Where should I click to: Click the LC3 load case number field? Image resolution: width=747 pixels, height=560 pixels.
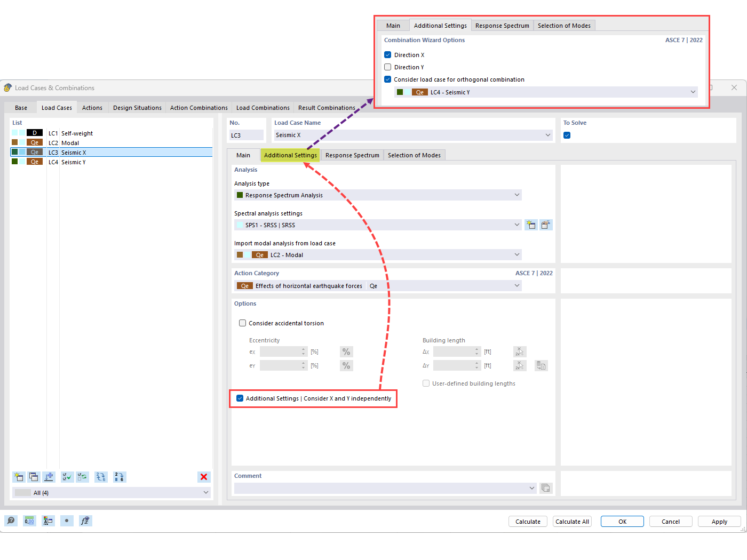click(x=247, y=135)
